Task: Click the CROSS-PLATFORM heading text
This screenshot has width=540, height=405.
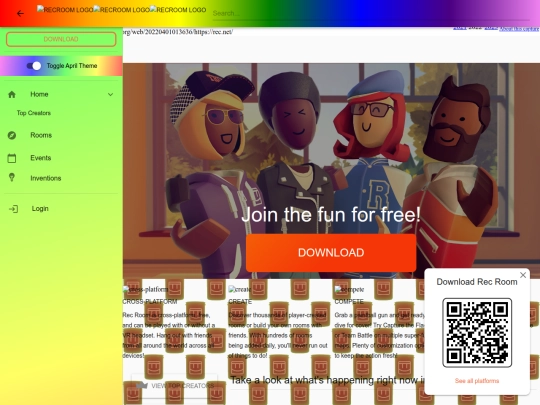Action: tap(150, 302)
